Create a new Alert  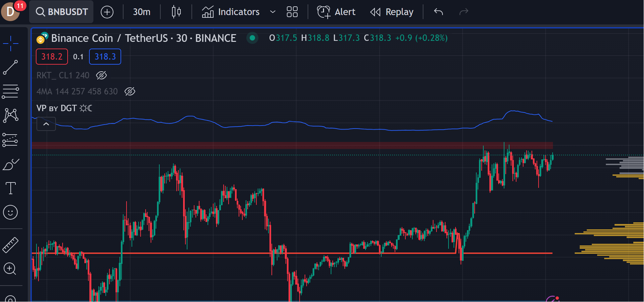[x=336, y=12]
